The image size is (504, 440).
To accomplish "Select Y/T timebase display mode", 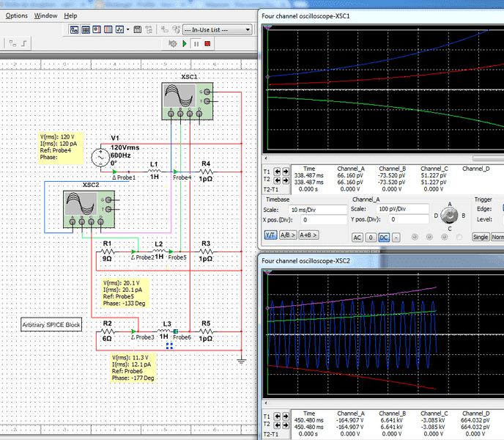I will pyautogui.click(x=270, y=235).
